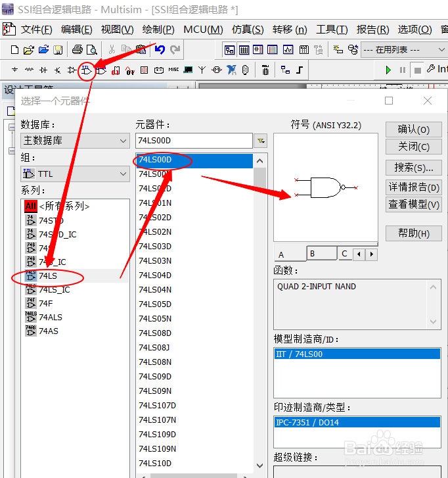Click the 元器件 name input field
The width and height of the screenshot is (448, 478).
(194, 141)
